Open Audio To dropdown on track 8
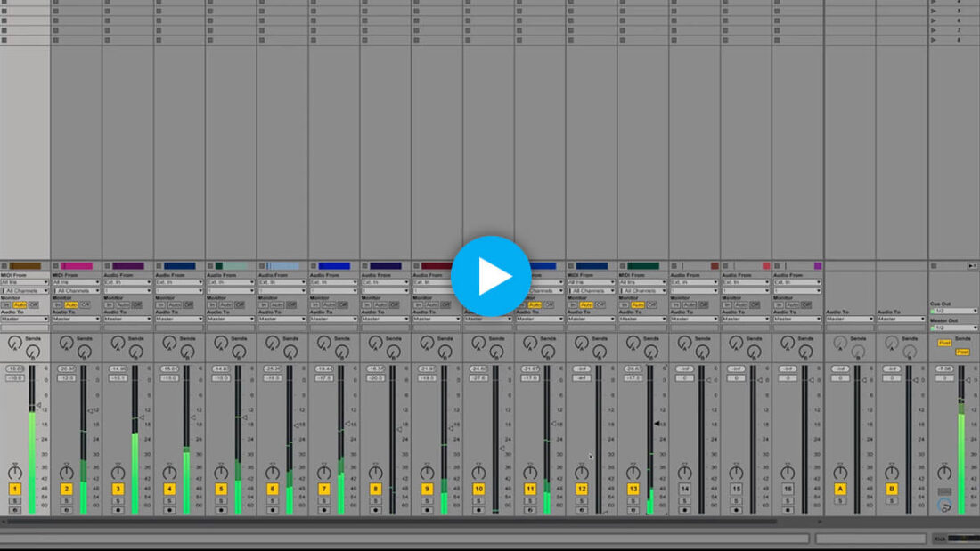 click(385, 320)
